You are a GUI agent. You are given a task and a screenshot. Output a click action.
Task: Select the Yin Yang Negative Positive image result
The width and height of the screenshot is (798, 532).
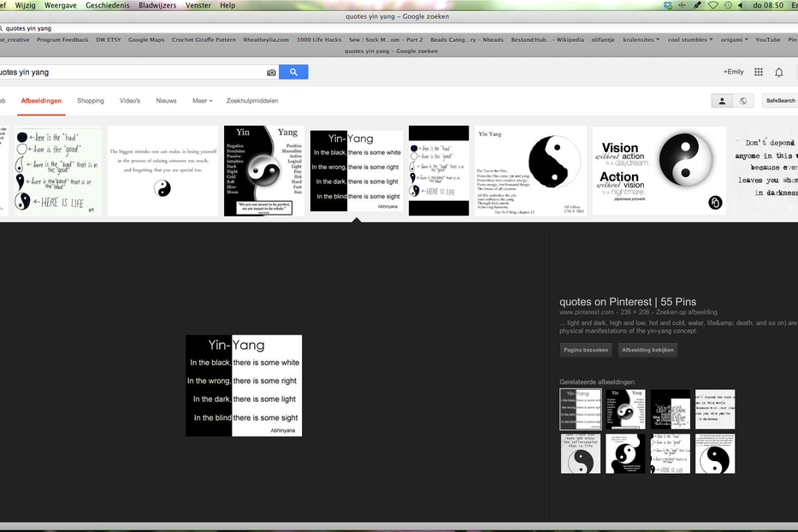pos(264,171)
